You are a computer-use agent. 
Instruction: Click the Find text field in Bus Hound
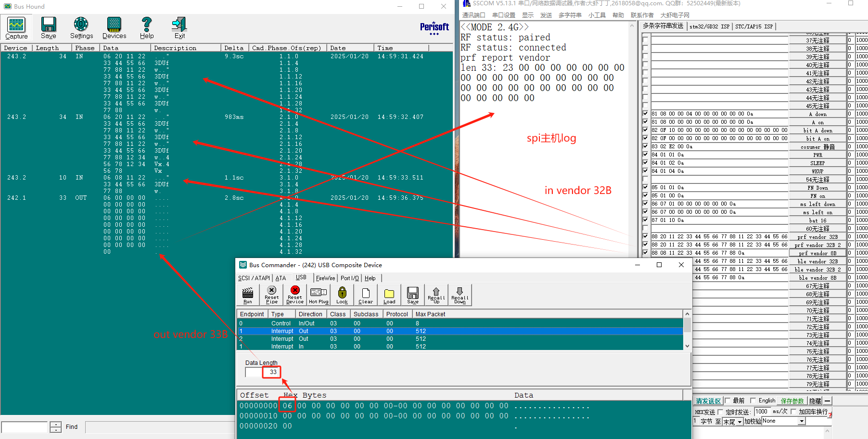[x=25, y=427]
